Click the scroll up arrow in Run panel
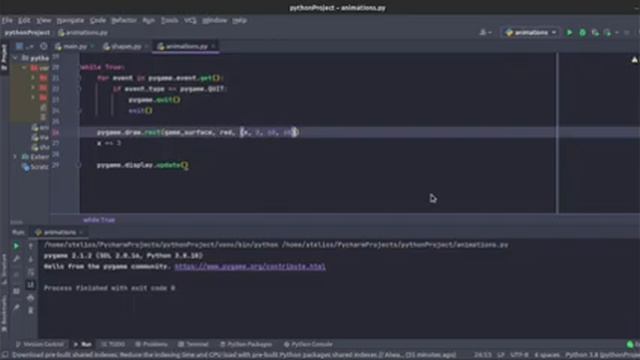 point(31,246)
